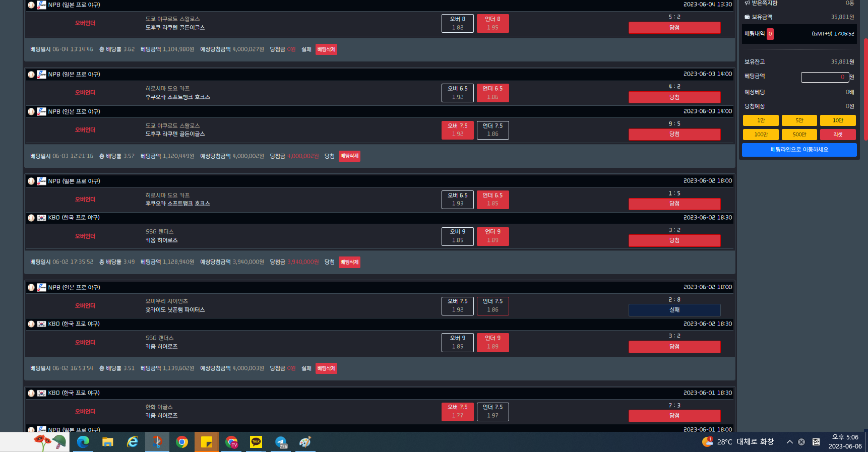This screenshot has height=452, width=868.
Task: Add 1만 to the bet amount
Action: tap(761, 120)
